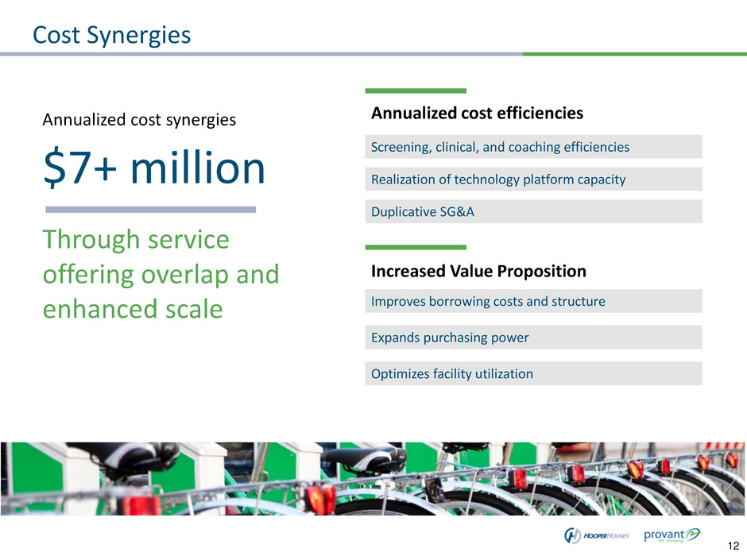Click slide page number 12
Viewport: 747px width, 560px height.
pyautogui.click(x=733, y=546)
